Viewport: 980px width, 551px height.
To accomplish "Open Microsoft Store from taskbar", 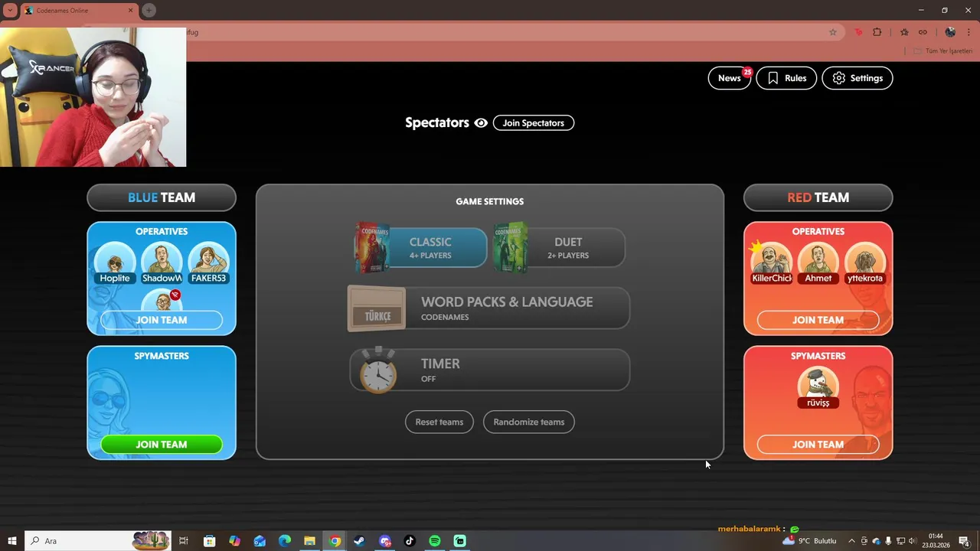I will tap(209, 541).
